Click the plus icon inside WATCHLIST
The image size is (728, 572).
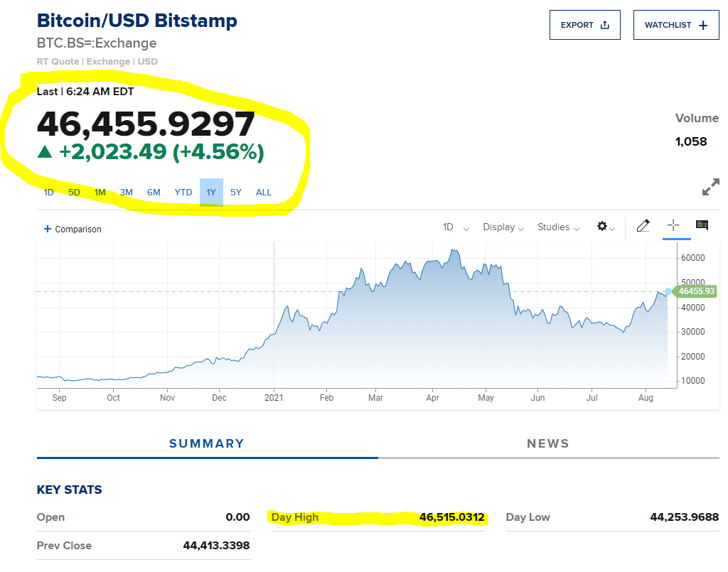pos(702,25)
